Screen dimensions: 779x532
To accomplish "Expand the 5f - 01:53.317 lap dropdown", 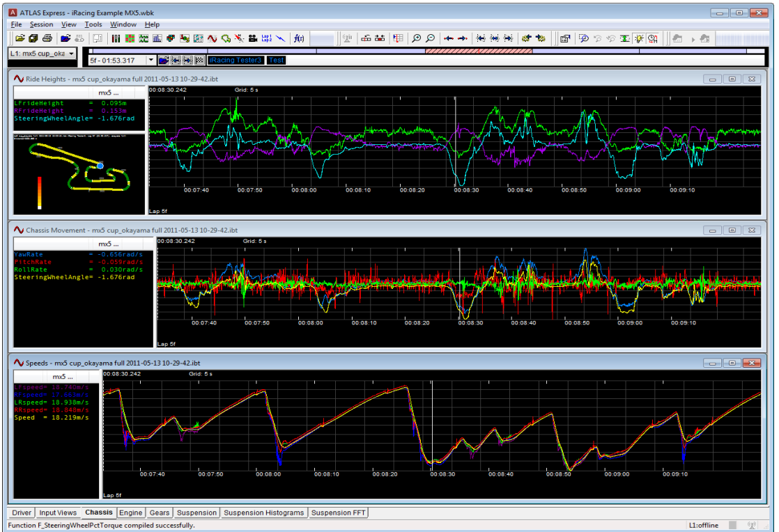I will 151,61.
